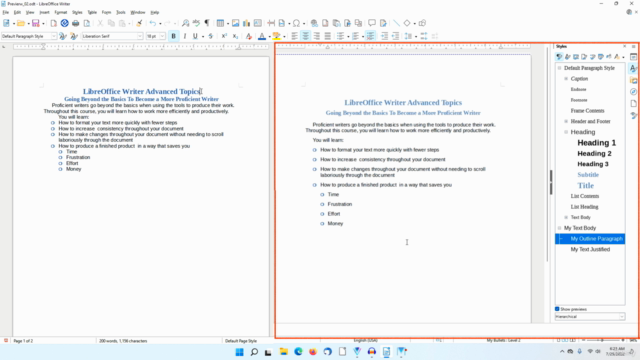The width and height of the screenshot is (640, 360).
Task: Click the Undo arrow icon
Action: [x=153, y=23]
